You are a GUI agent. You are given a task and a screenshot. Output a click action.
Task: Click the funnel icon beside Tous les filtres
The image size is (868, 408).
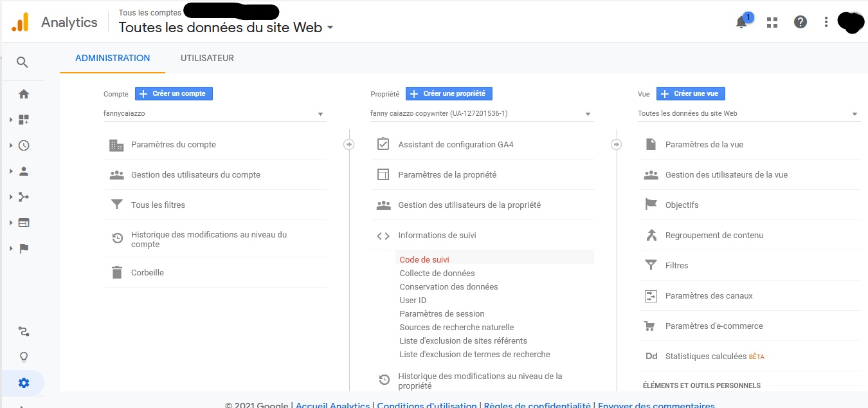point(116,205)
